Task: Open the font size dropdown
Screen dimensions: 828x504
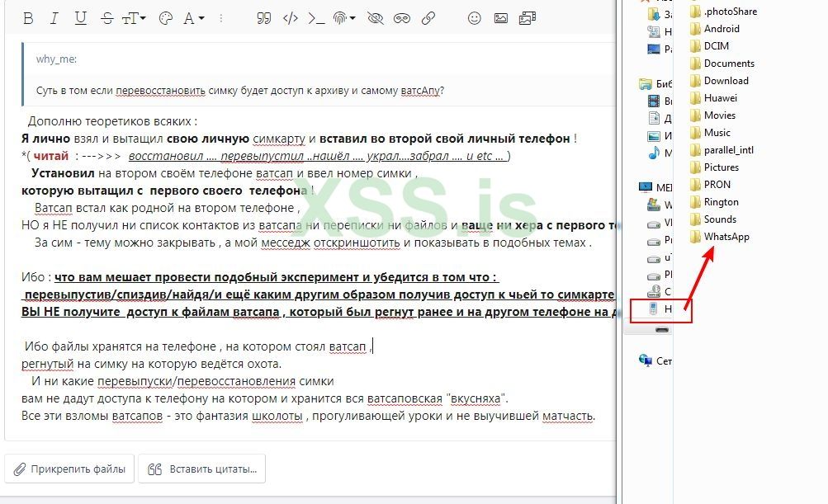Action: click(x=134, y=18)
